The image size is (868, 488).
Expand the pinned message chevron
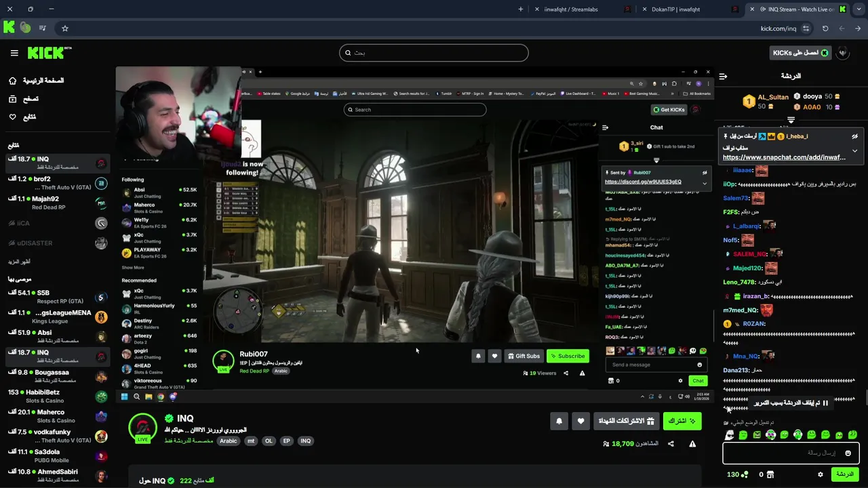pyautogui.click(x=854, y=150)
